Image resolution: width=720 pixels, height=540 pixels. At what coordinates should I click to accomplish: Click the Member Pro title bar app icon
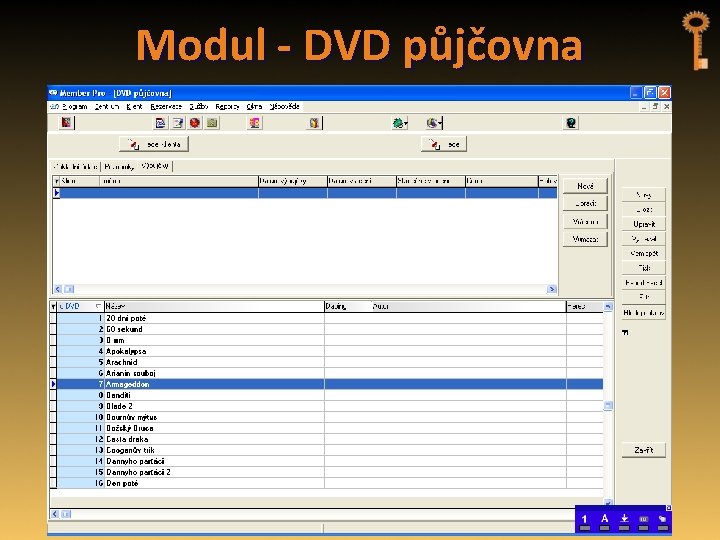pos(53,93)
